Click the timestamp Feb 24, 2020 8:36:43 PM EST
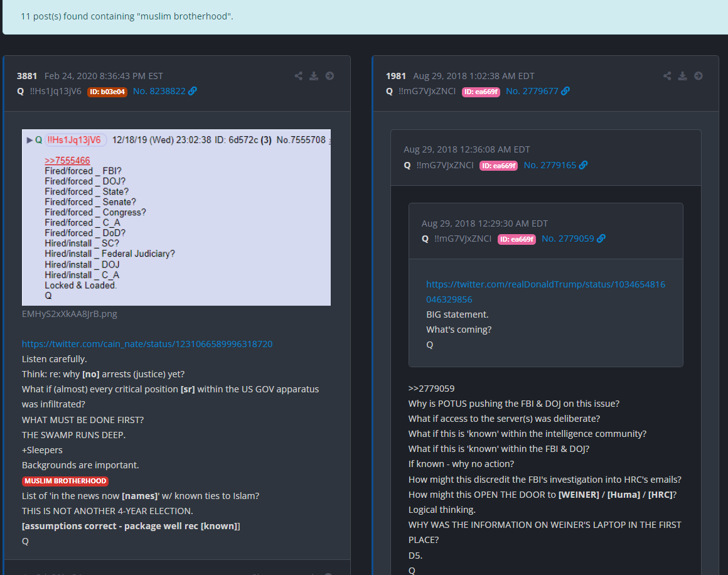This screenshot has width=728, height=575. (104, 76)
